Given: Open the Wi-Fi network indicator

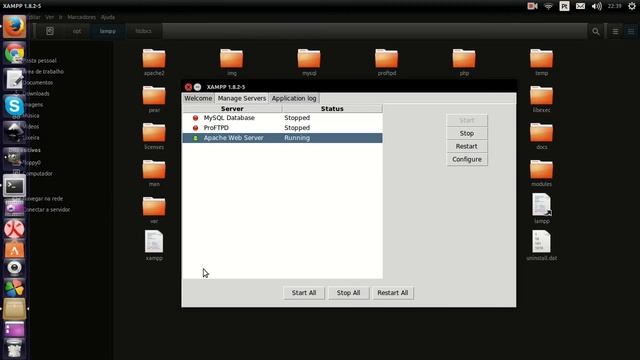Looking at the screenshot, I should point(548,6).
